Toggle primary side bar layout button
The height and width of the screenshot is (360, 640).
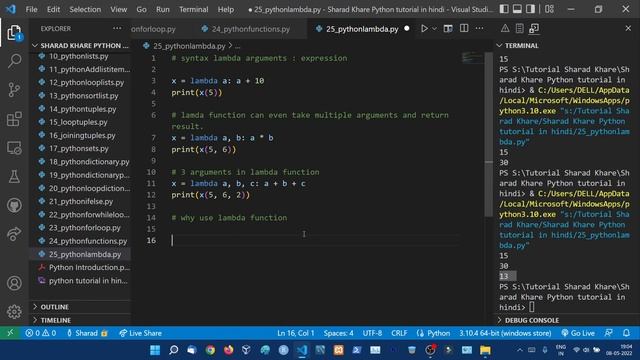504,9
